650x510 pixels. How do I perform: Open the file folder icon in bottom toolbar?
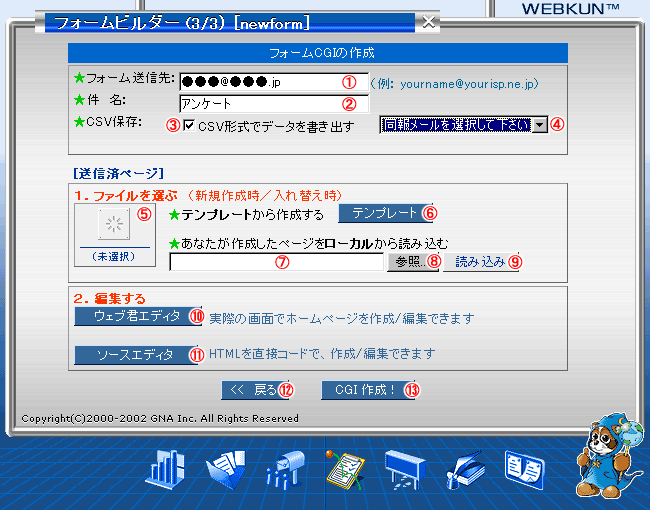click(x=225, y=468)
